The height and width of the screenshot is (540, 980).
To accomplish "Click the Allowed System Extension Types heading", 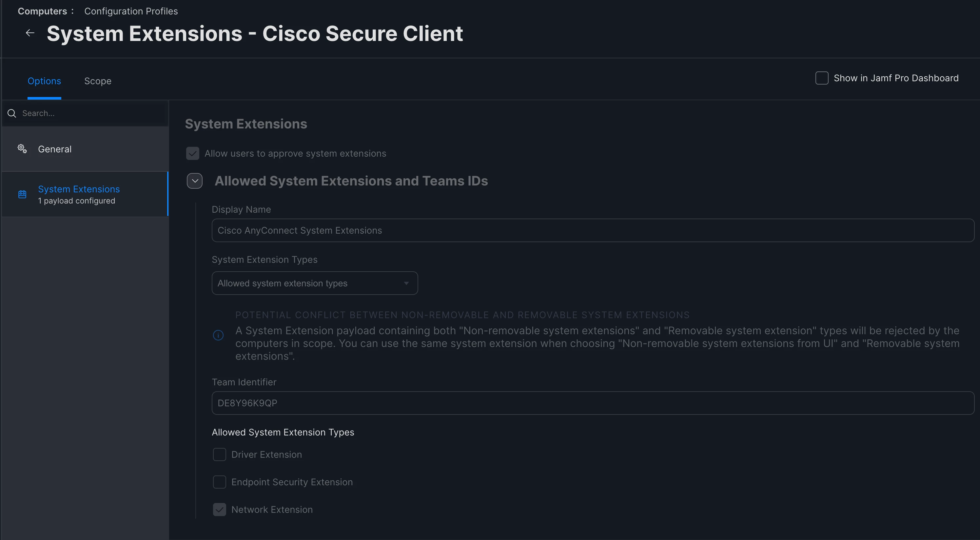I will [283, 432].
